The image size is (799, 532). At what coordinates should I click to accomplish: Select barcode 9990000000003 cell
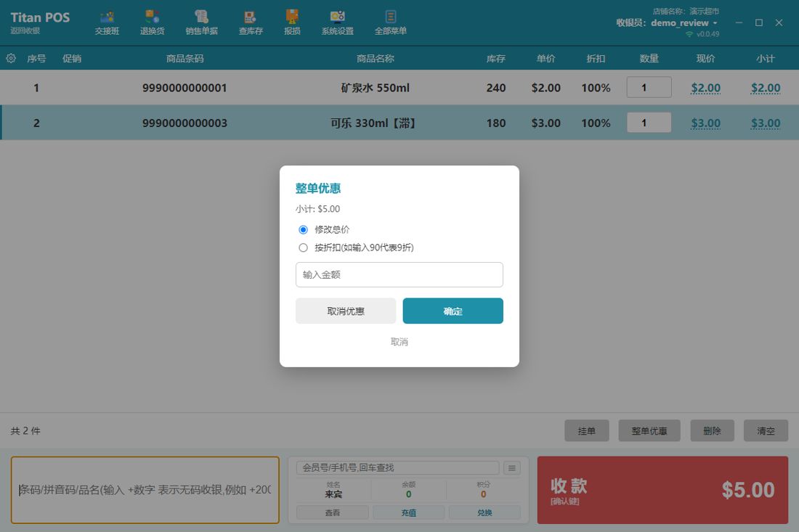coord(184,123)
